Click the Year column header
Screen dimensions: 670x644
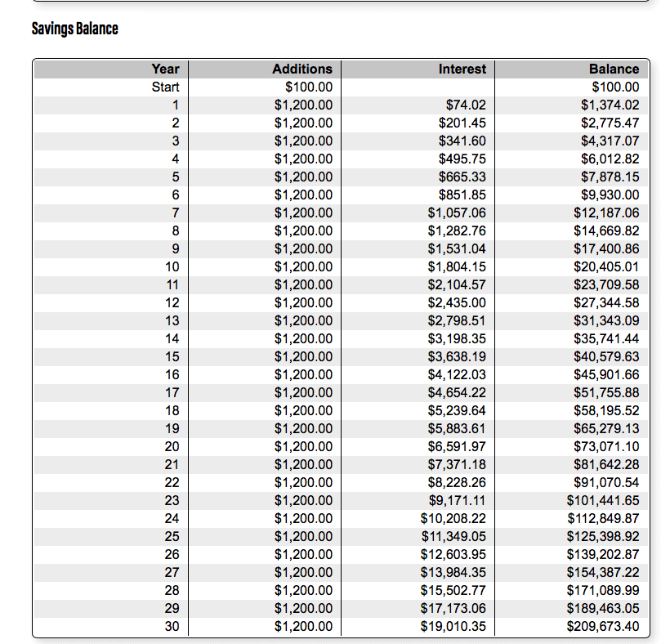(x=166, y=69)
